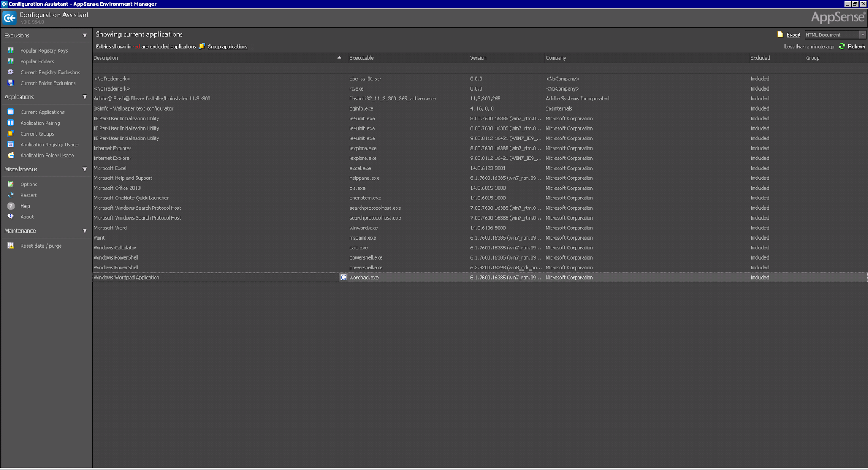Select the Microsoft Excel row
This screenshot has height=470, width=868.
pos(480,168)
